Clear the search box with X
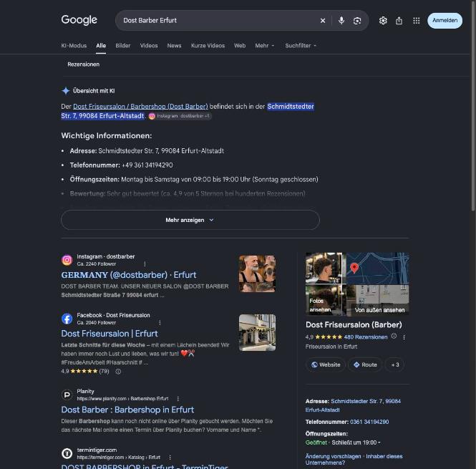 pos(323,20)
